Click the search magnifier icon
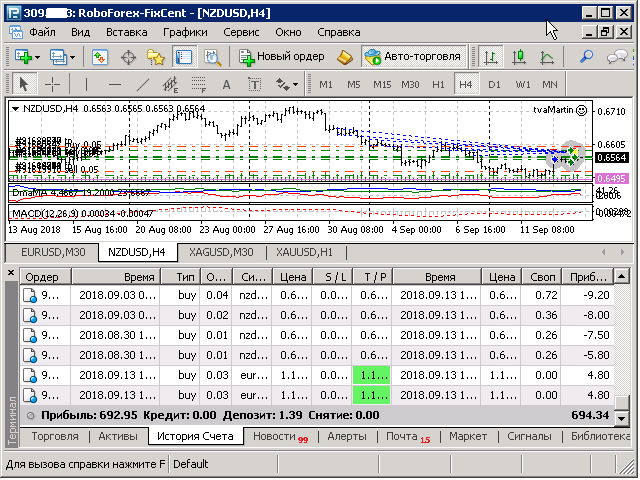 [x=586, y=57]
